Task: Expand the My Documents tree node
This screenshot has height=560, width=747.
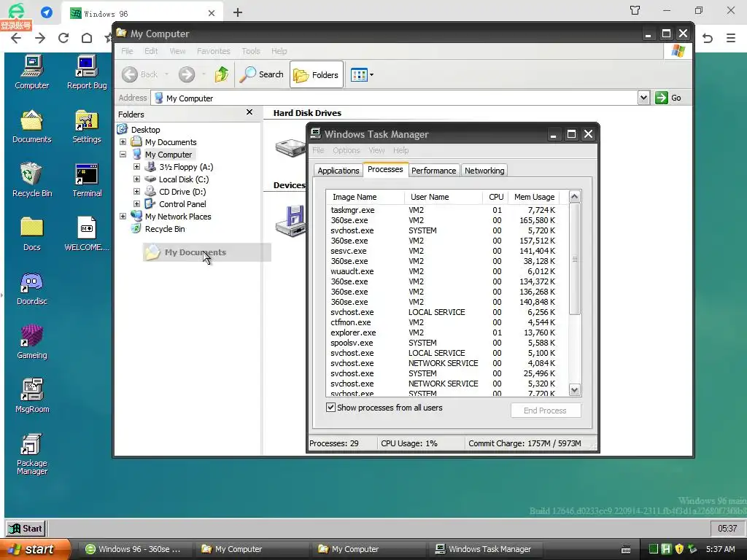Action: tap(123, 142)
